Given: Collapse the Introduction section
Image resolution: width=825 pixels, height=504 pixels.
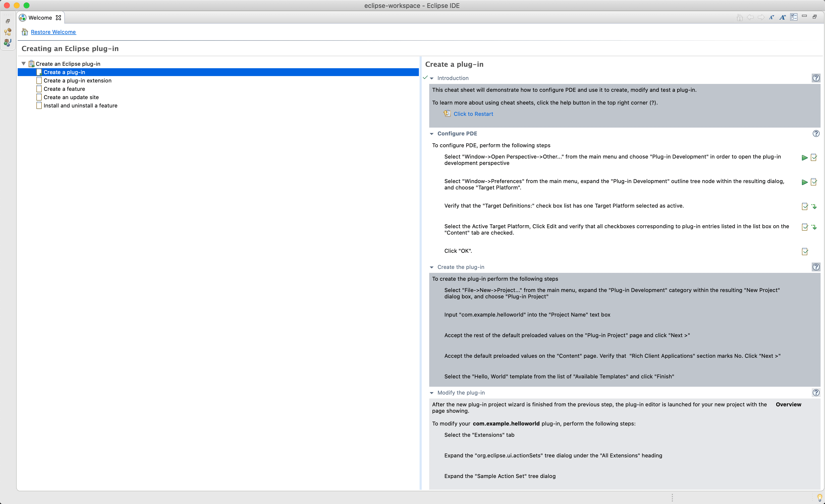Looking at the screenshot, I should pos(432,78).
